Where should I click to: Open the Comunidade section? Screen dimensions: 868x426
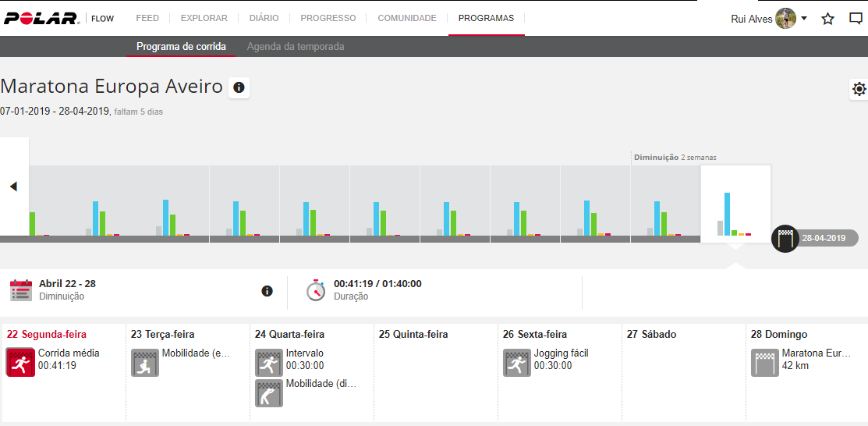pyautogui.click(x=406, y=18)
